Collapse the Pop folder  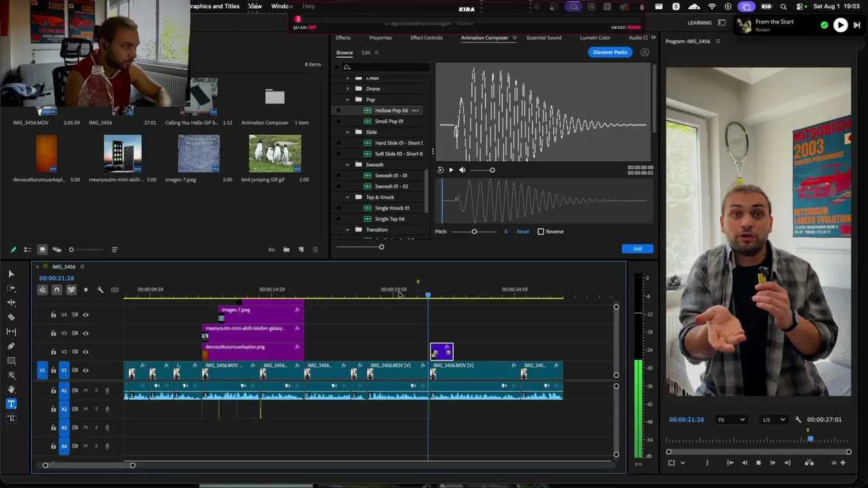348,100
